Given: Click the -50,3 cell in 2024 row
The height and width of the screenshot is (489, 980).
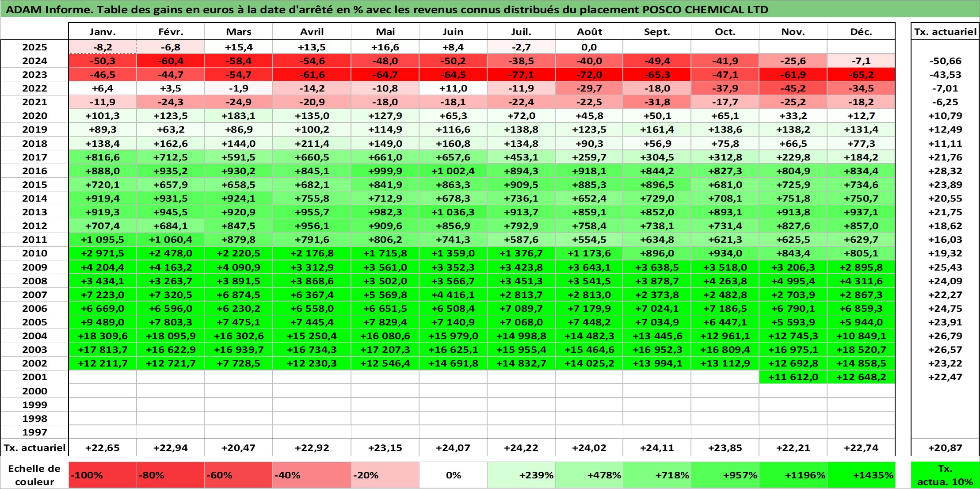Looking at the screenshot, I should 103,61.
